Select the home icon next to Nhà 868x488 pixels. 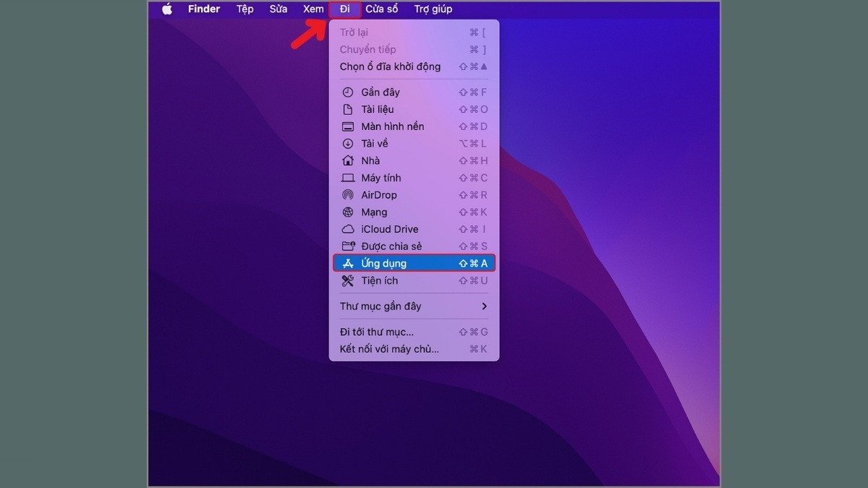pyautogui.click(x=347, y=160)
